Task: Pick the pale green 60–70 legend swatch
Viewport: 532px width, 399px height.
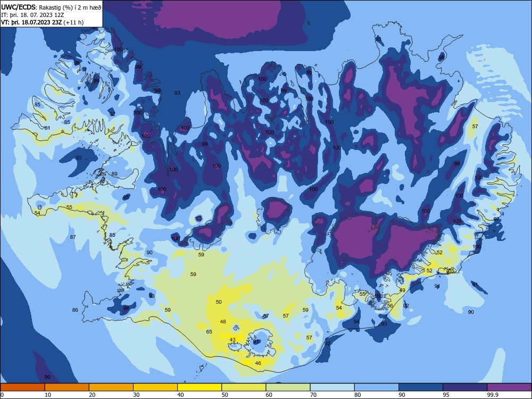Action: [x=288, y=387]
